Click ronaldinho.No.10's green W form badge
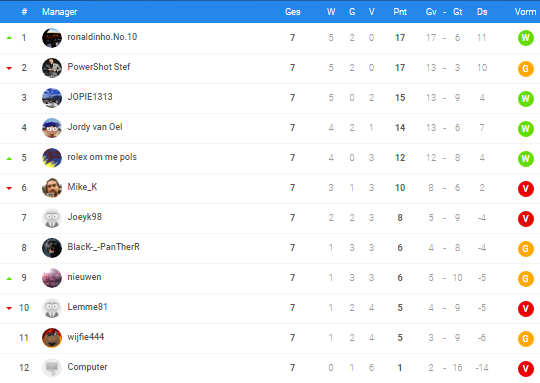Image resolution: width=540 pixels, height=383 pixels. point(526,38)
